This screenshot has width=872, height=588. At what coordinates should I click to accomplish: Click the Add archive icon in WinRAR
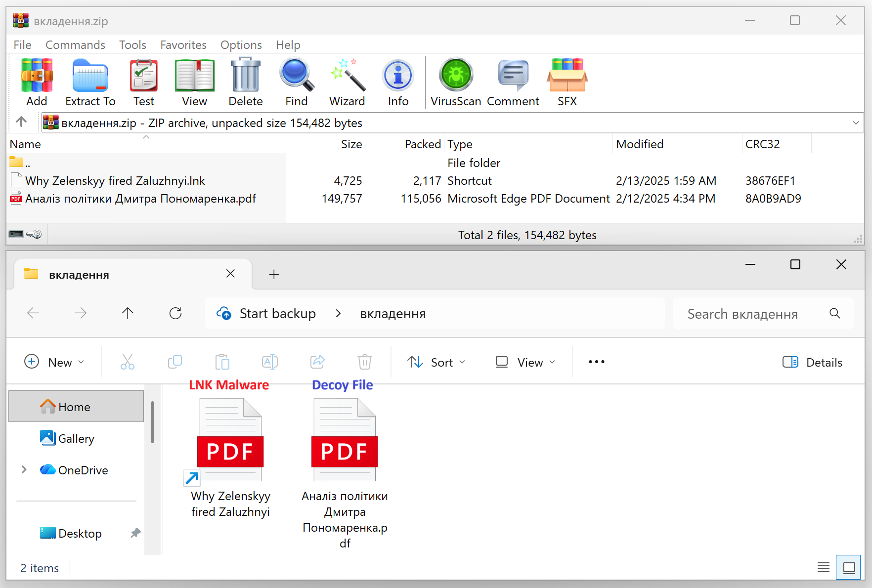click(x=37, y=82)
